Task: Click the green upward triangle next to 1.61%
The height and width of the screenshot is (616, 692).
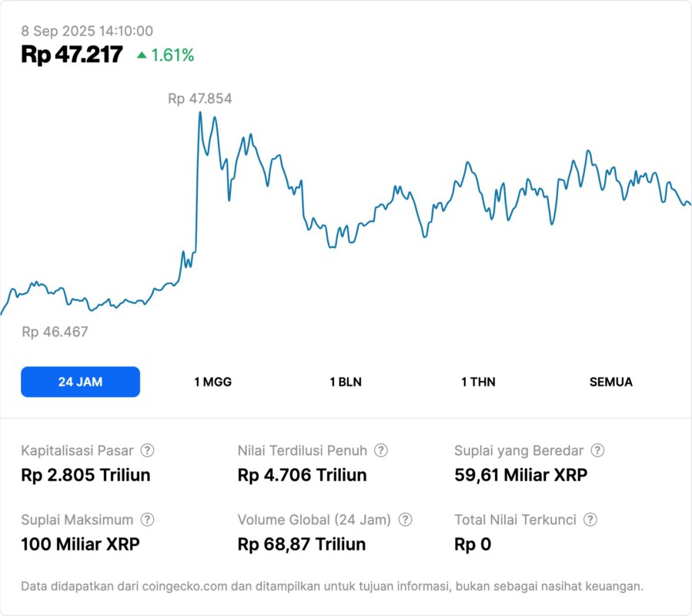Action: coord(141,55)
